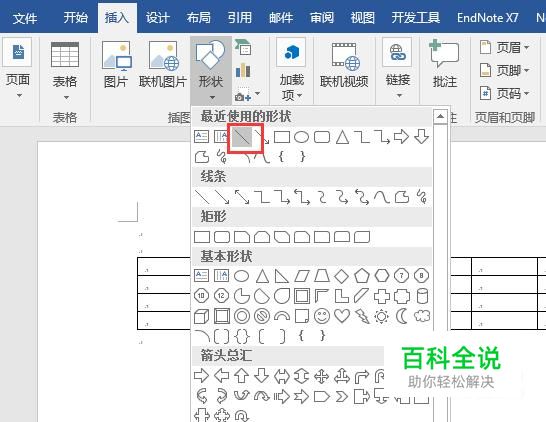546x422 pixels.
Task: Open the 表格 insert dropdown
Action: [65, 71]
